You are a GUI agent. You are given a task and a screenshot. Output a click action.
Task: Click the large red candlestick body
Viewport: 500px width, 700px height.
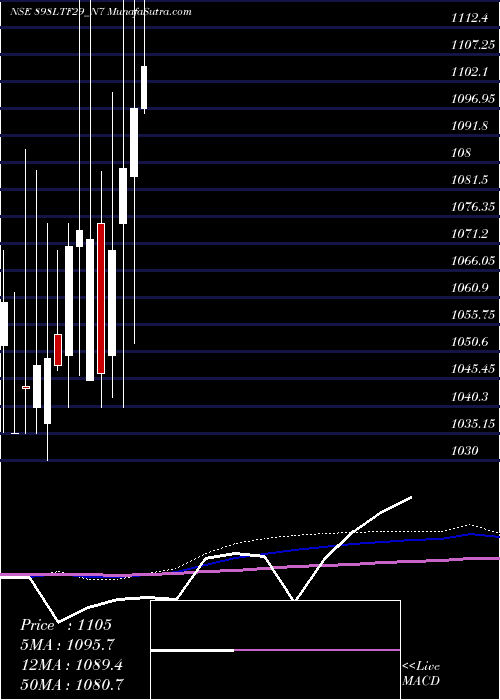pyautogui.click(x=101, y=298)
